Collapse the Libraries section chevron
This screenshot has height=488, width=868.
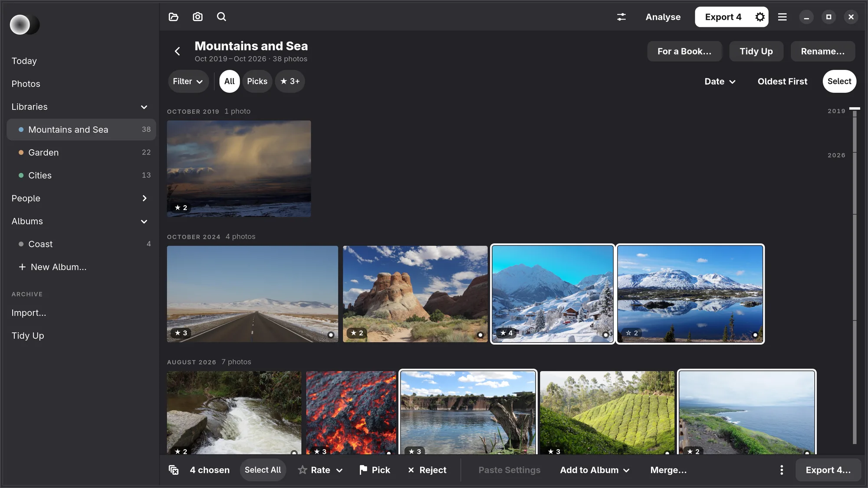click(144, 107)
